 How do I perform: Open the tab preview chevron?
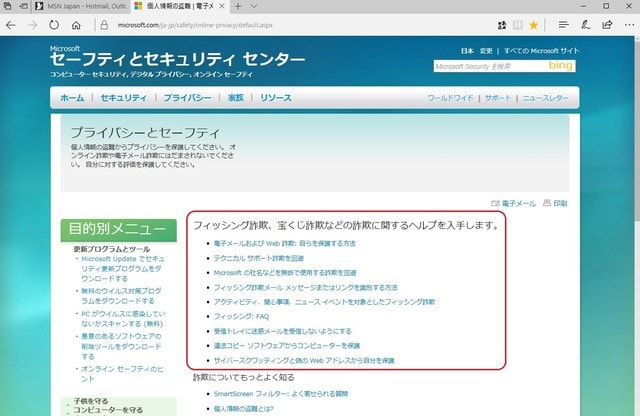253,6
